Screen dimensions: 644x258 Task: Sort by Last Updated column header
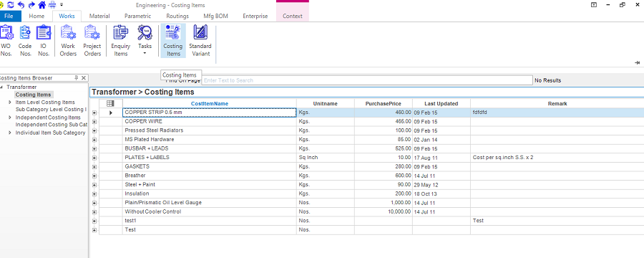tap(441, 104)
